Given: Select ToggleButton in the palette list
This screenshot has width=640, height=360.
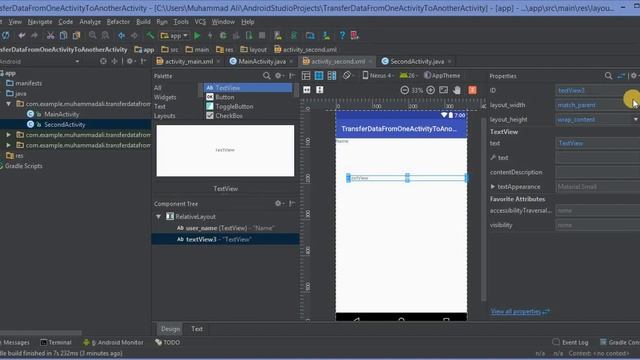Looking at the screenshot, I should tap(234, 107).
